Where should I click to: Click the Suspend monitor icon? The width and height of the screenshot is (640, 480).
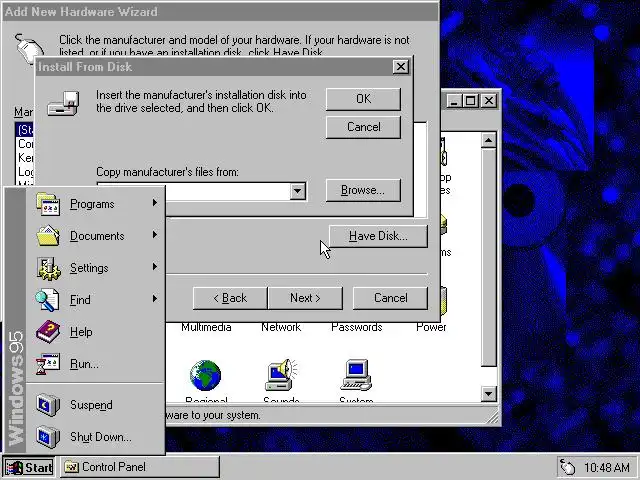click(x=48, y=404)
